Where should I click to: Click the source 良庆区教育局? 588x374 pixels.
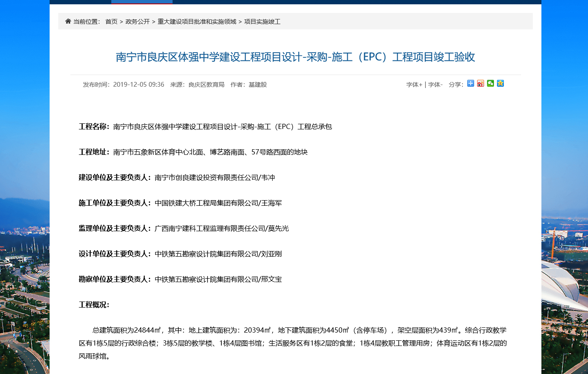tap(206, 85)
